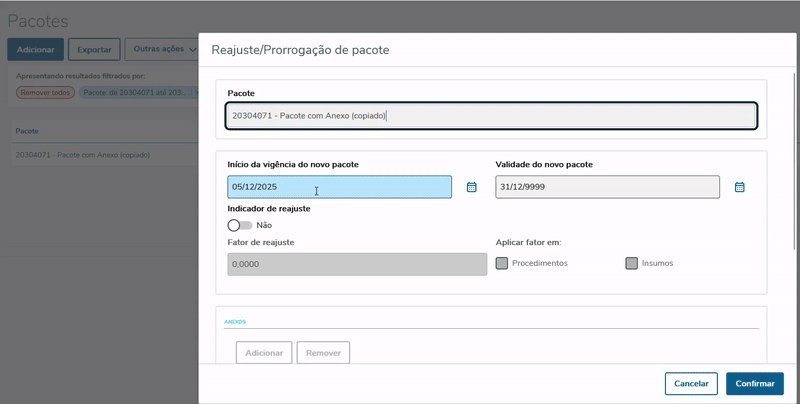Toggle the Indicador de reajuste switch
800x404 pixels.
240,225
